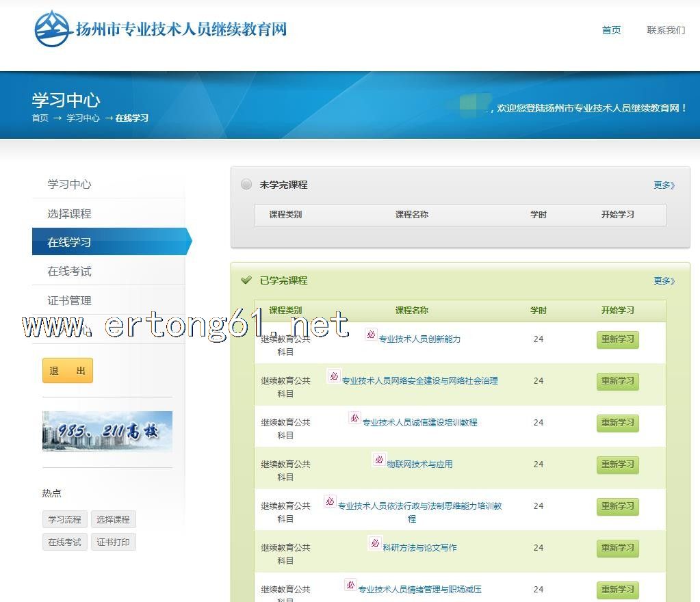Screen dimensions: 700x602
Task: Click the required badge beside 专业技术人员创新能力
Action: click(x=371, y=335)
